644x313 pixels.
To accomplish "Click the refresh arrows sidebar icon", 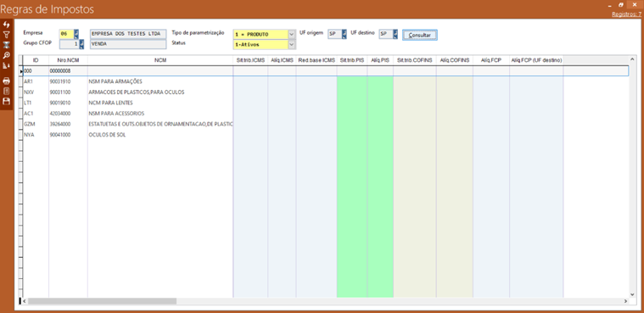I will [6, 25].
